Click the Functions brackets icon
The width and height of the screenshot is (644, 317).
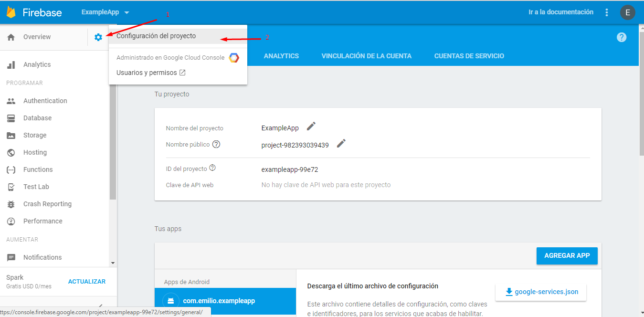(11, 169)
